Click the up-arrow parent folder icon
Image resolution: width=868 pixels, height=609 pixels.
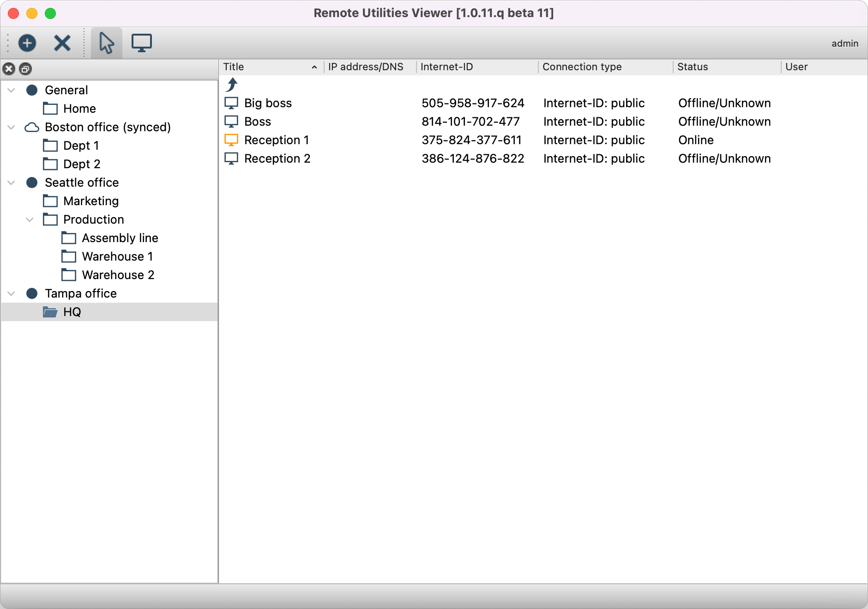click(x=232, y=85)
